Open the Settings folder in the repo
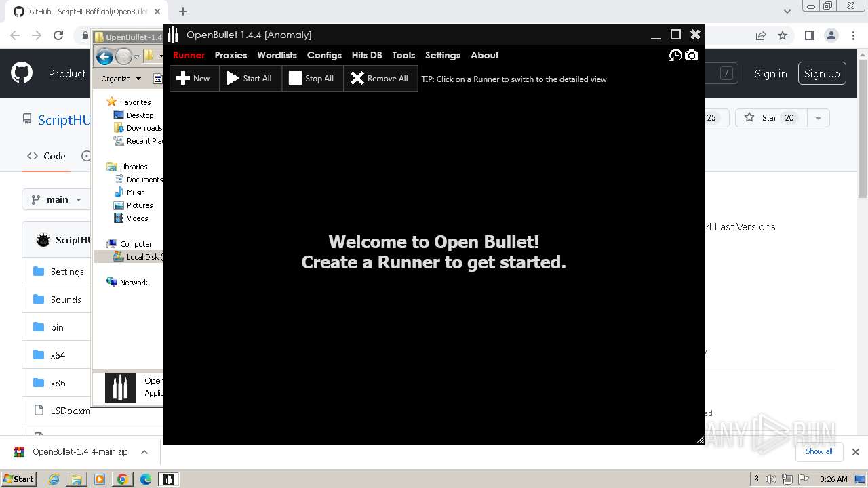The image size is (868, 488). [x=67, y=272]
